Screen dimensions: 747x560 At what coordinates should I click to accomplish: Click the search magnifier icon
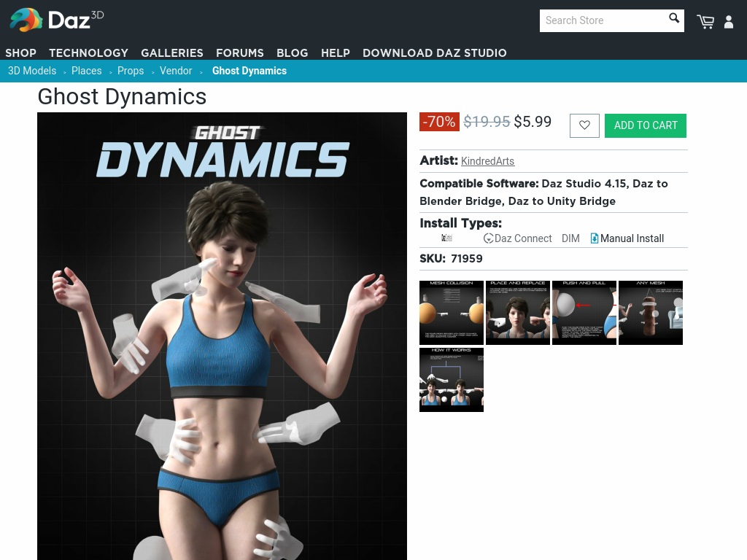(x=673, y=18)
